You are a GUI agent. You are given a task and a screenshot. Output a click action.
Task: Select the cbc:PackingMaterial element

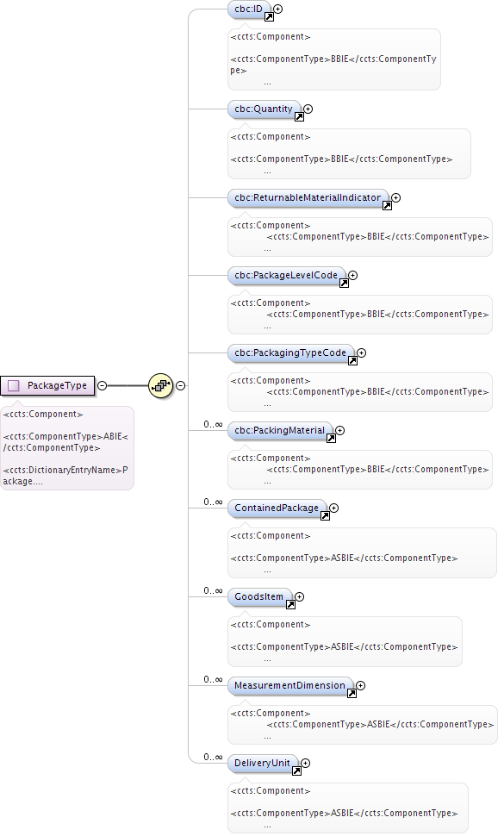coord(280,431)
